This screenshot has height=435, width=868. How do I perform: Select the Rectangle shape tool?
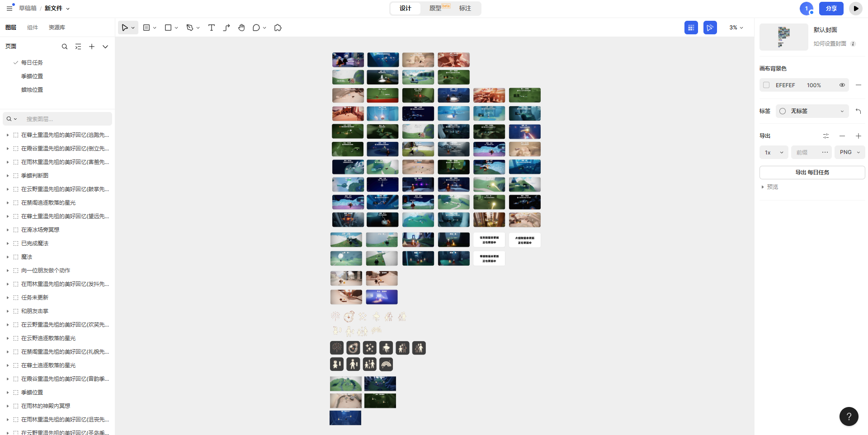click(x=168, y=28)
